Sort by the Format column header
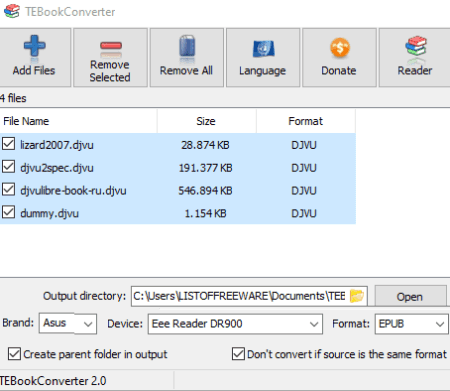 tap(306, 121)
